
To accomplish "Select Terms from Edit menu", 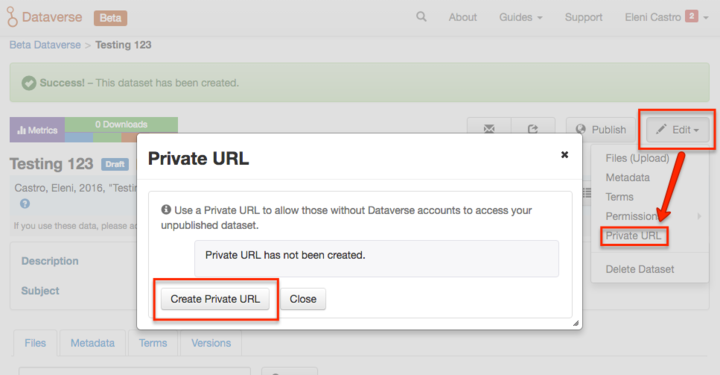I will tap(619, 197).
